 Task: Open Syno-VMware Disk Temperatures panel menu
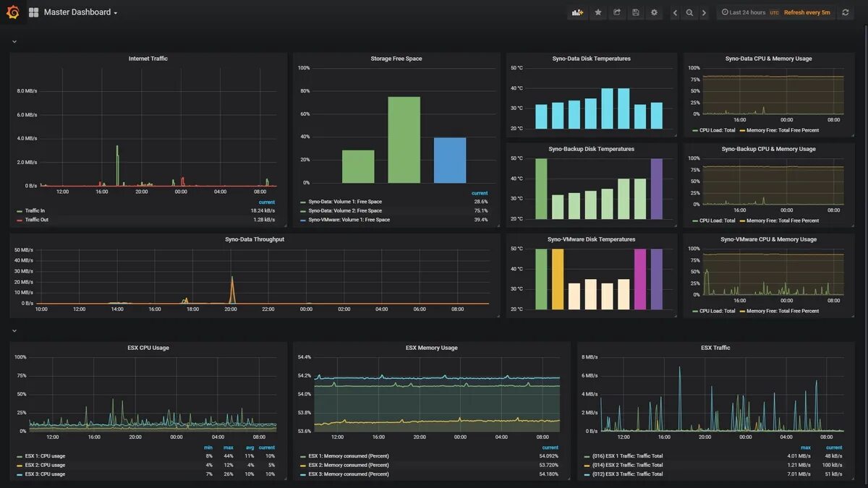pos(591,239)
